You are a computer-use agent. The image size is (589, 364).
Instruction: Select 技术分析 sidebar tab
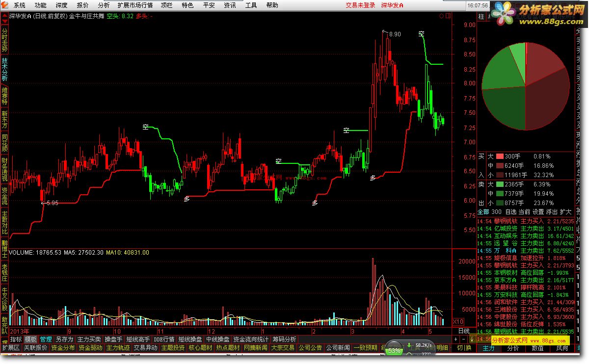point(4,69)
